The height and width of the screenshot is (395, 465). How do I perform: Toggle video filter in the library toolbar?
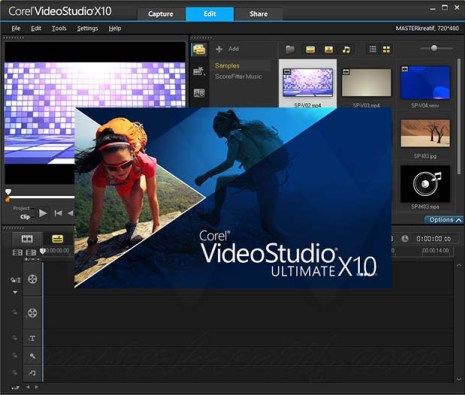(310, 49)
